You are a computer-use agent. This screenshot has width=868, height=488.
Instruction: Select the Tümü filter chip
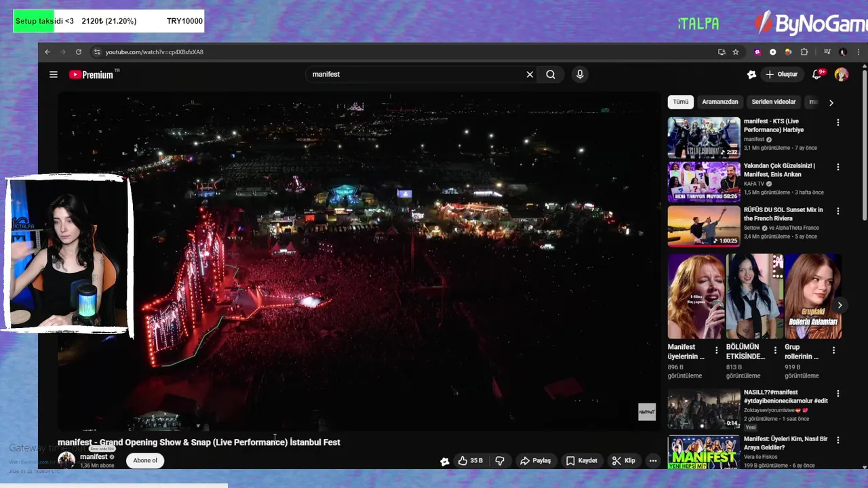click(x=680, y=102)
